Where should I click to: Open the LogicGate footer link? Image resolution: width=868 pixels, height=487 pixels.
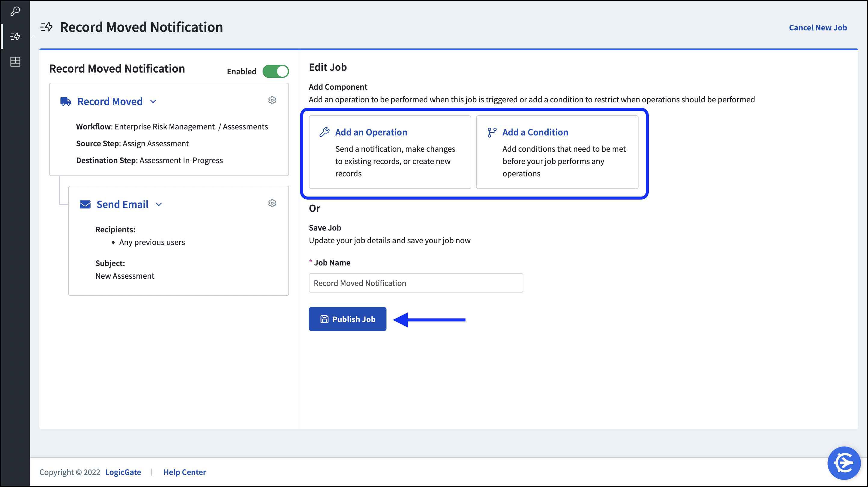pyautogui.click(x=123, y=472)
